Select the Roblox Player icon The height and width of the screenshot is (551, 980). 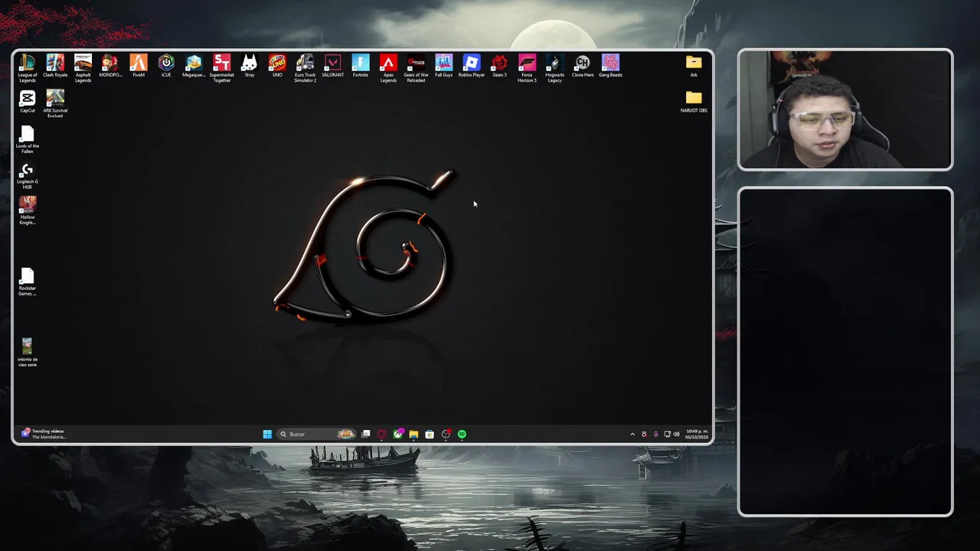[x=472, y=66]
